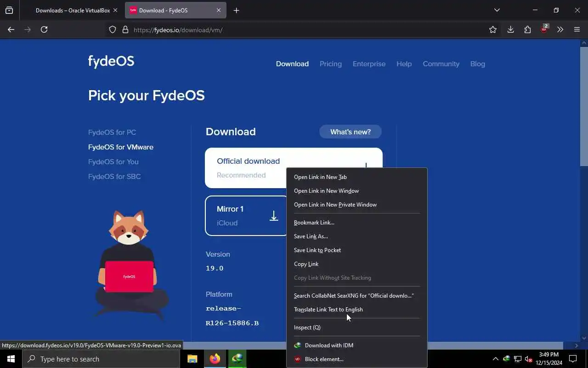Click the What's new? button
Image resolution: width=588 pixels, height=368 pixels.
pyautogui.click(x=351, y=132)
